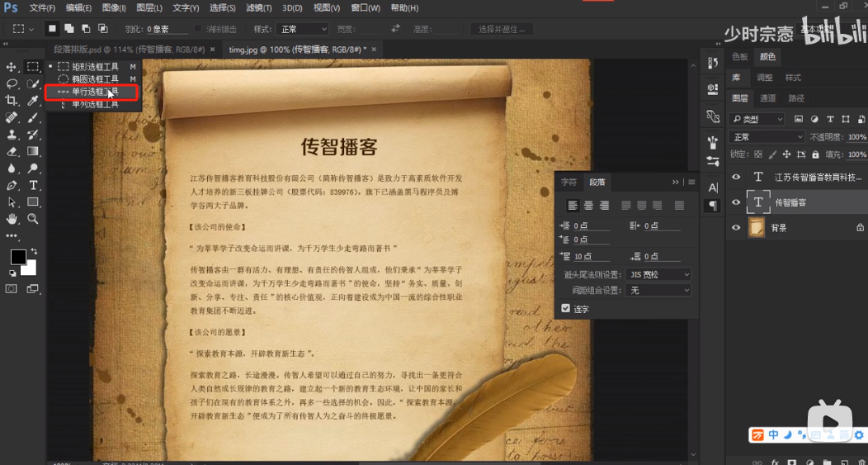Open the 图层(L) menu
The width and height of the screenshot is (868, 465).
tap(149, 8)
